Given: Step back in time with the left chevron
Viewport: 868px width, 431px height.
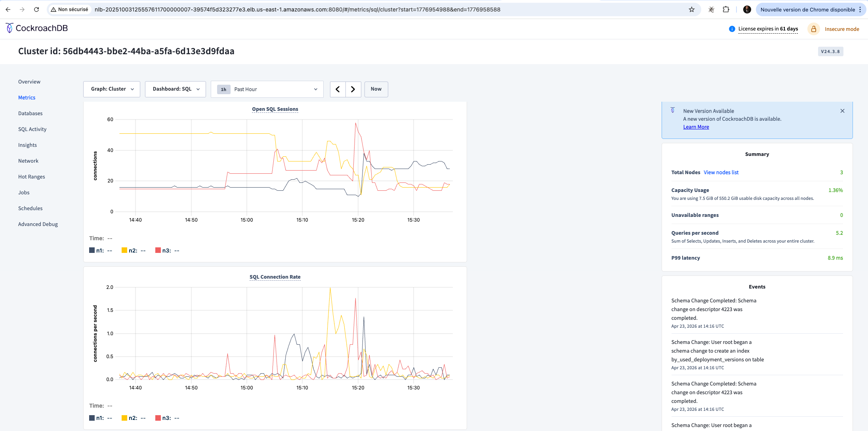Looking at the screenshot, I should pyautogui.click(x=338, y=89).
